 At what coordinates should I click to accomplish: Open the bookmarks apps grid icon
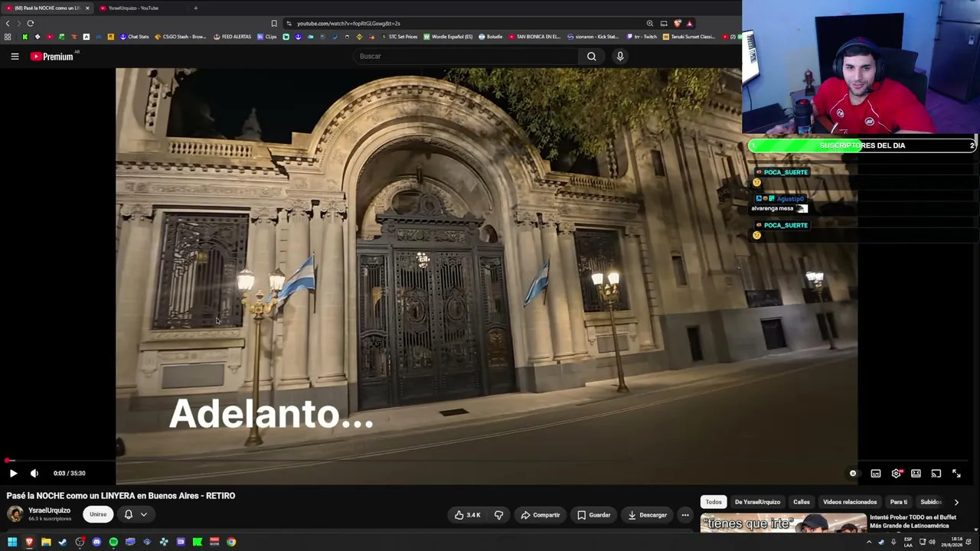tap(8, 37)
